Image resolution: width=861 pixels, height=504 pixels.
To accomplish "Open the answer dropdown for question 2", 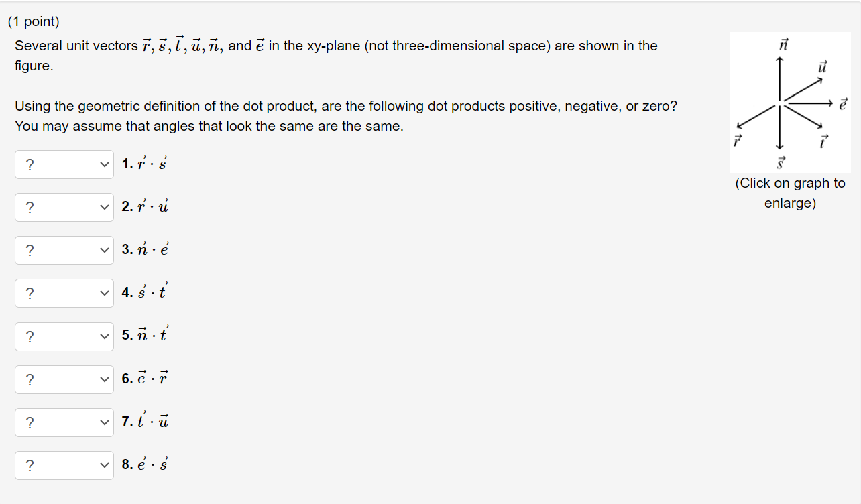I will pos(64,207).
